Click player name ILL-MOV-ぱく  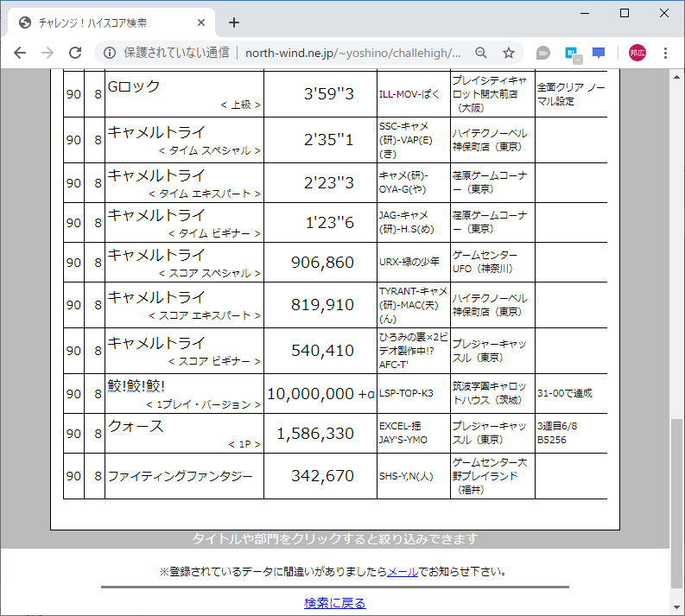409,94
